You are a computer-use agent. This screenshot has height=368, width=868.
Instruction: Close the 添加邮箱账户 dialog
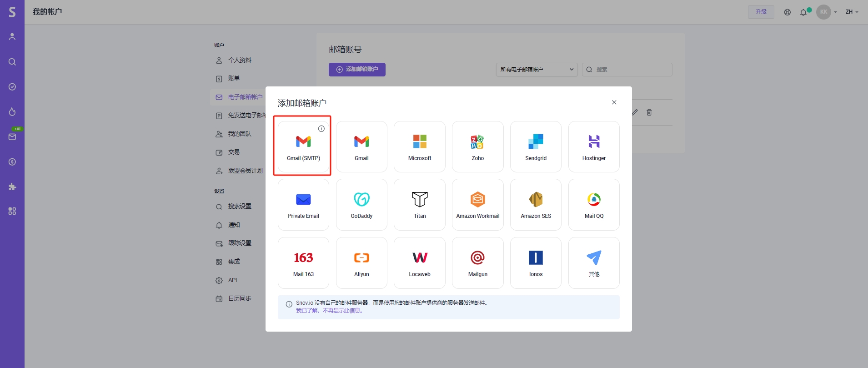[x=614, y=102]
